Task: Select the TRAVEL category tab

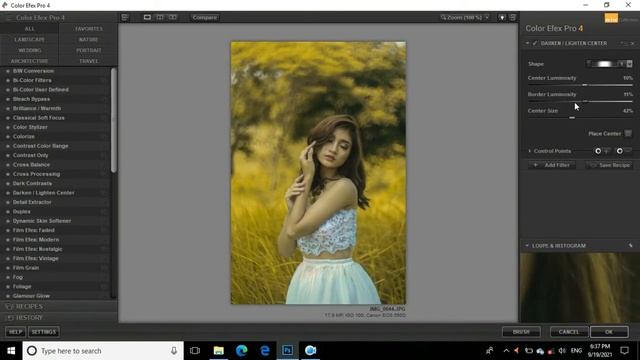Action: [89, 61]
